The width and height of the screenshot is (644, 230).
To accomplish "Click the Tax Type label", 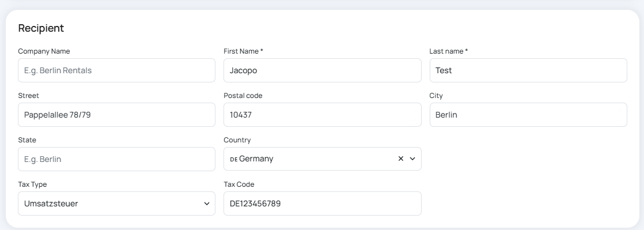I will click(32, 184).
